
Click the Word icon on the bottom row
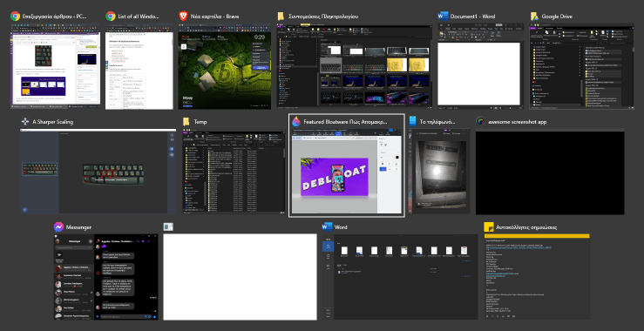[328, 227]
